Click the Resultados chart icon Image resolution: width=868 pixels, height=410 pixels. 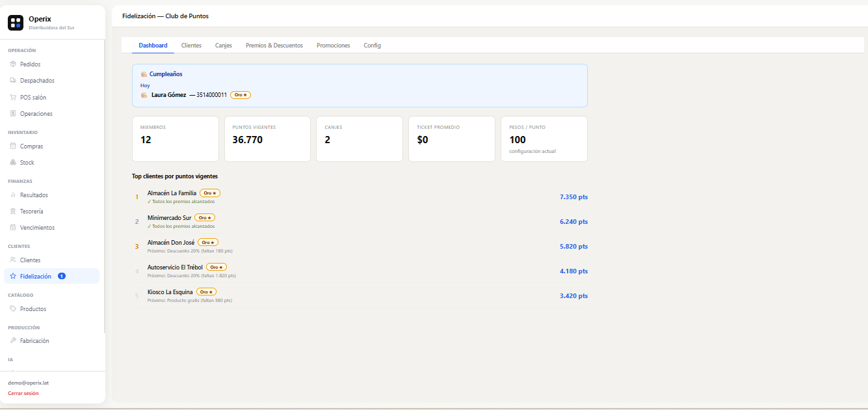coord(13,195)
